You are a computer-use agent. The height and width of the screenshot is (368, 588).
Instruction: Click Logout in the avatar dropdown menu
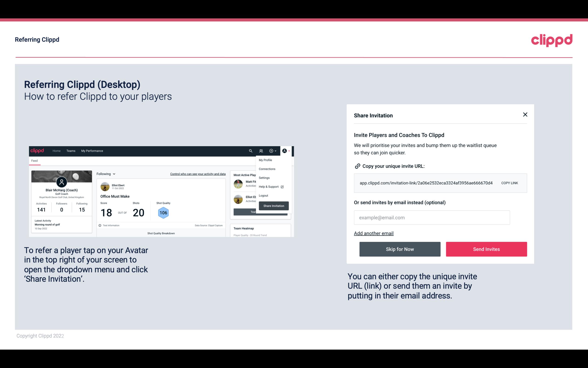[263, 196]
